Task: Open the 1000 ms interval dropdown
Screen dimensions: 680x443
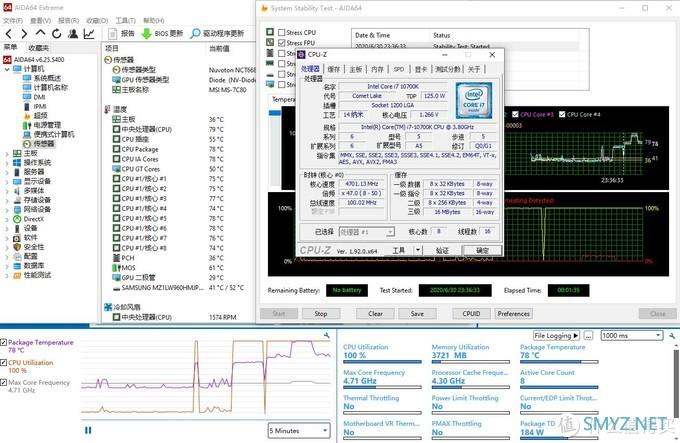Action: (632, 336)
